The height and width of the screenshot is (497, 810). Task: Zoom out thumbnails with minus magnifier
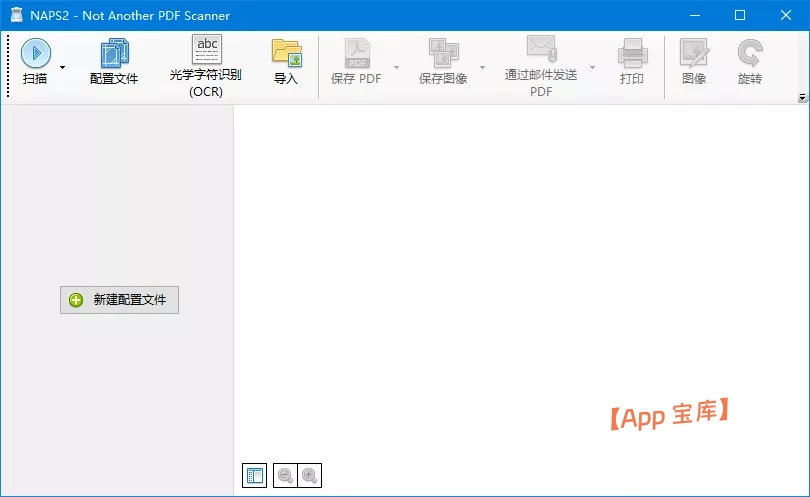(x=285, y=475)
